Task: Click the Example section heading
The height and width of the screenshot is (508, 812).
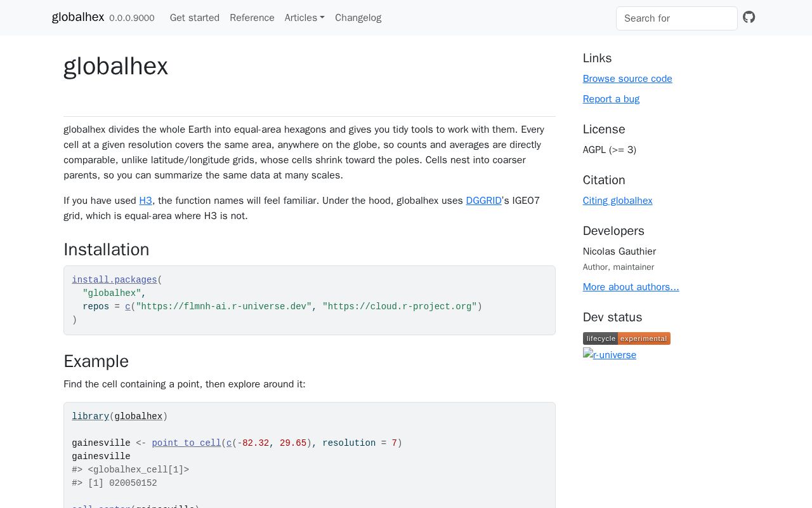Action: (96, 361)
